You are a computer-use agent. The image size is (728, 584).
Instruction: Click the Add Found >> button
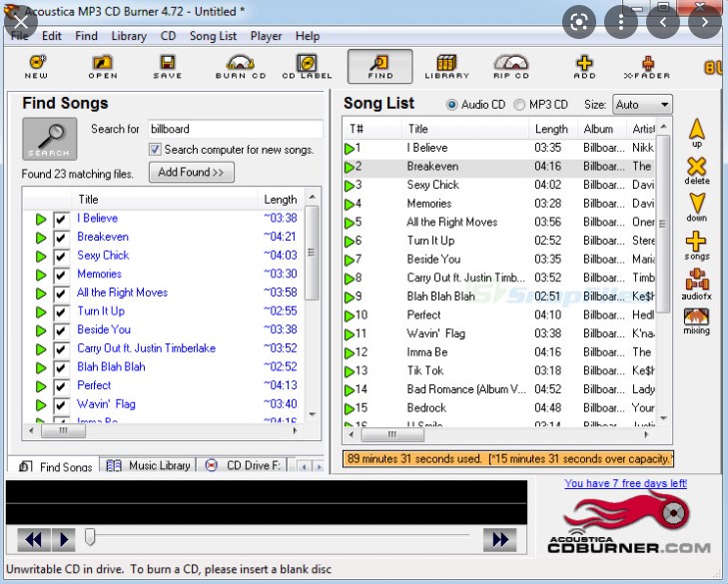pyautogui.click(x=192, y=173)
